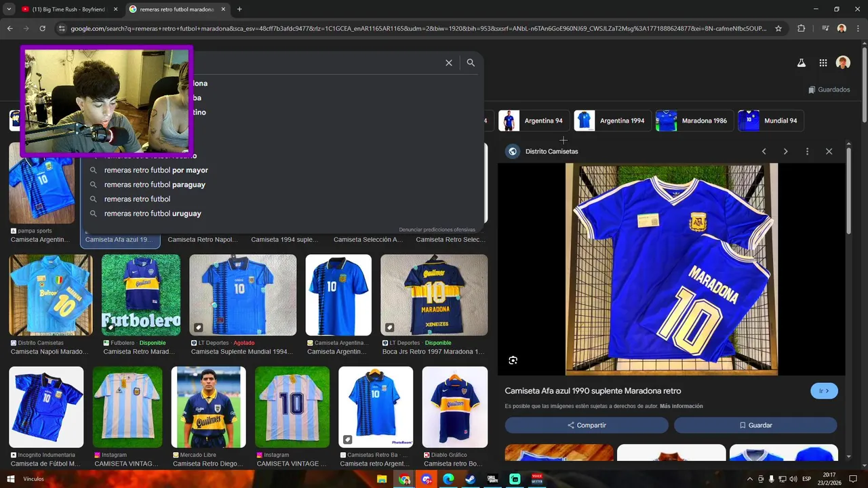Open the Google account avatar
868x488 pixels.
(x=843, y=62)
